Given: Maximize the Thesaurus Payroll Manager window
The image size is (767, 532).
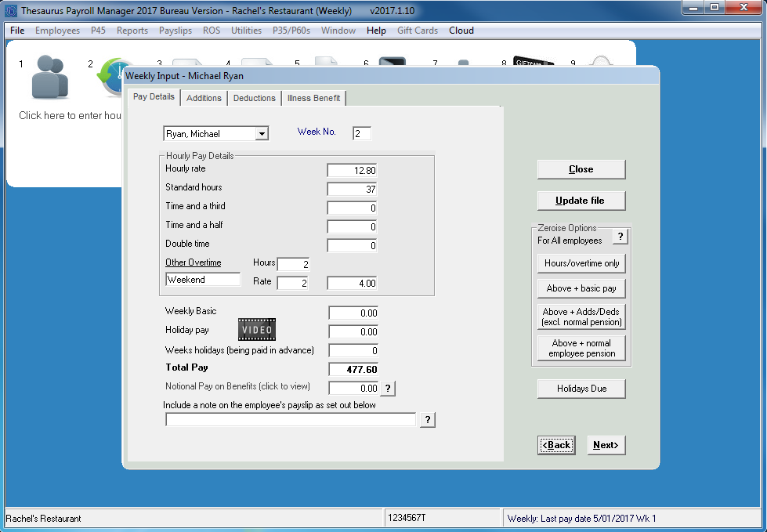Looking at the screenshot, I should pyautogui.click(x=715, y=7).
